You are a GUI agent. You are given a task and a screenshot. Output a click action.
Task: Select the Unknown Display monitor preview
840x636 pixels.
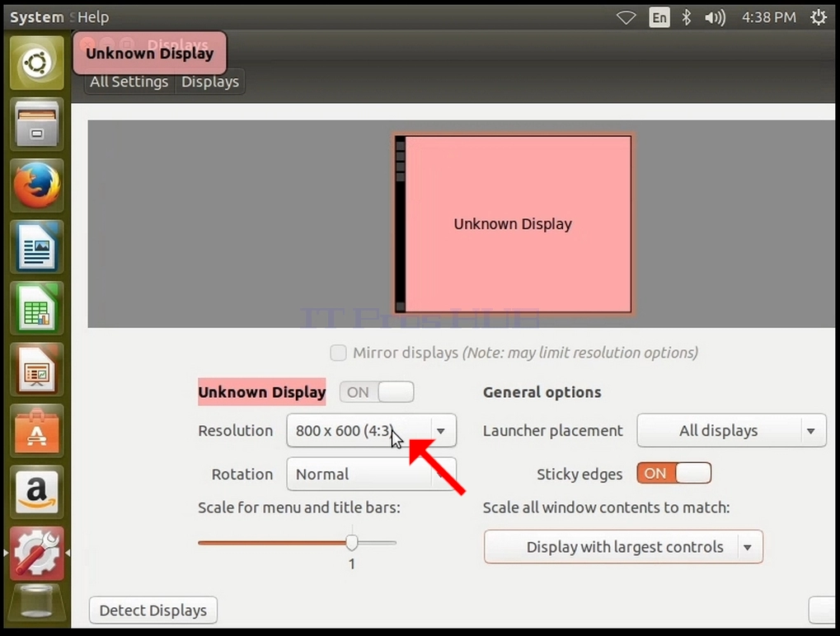coord(513,224)
